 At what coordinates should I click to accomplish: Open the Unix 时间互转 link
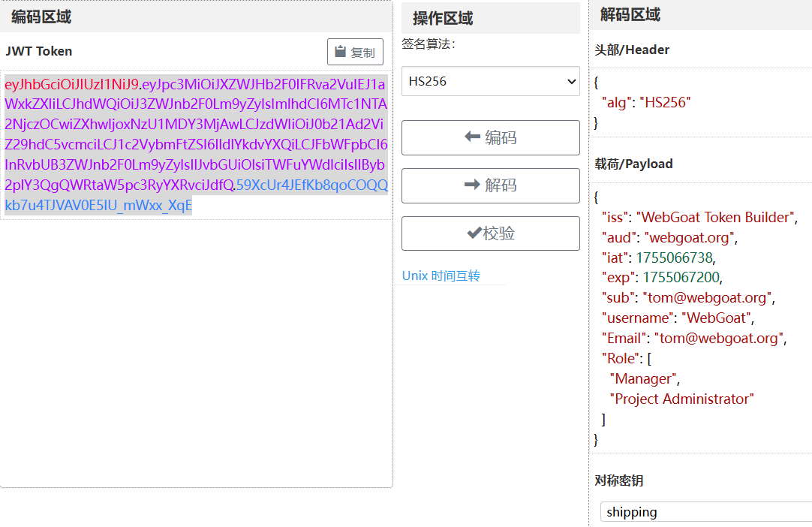tap(441, 276)
